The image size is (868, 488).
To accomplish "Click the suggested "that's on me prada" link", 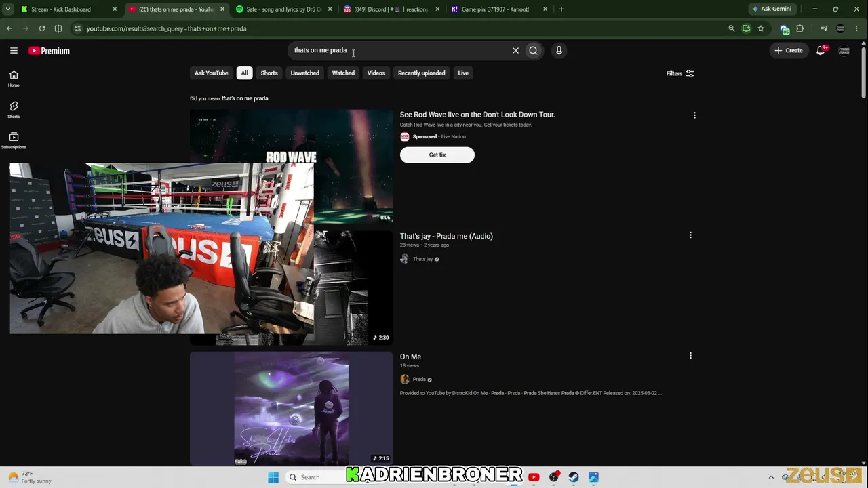I will 245,98.
